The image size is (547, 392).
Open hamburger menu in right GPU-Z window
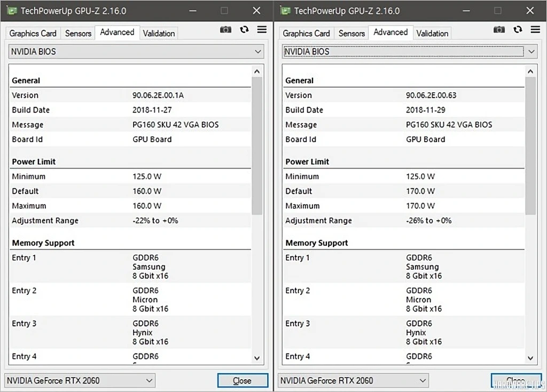[x=535, y=30]
